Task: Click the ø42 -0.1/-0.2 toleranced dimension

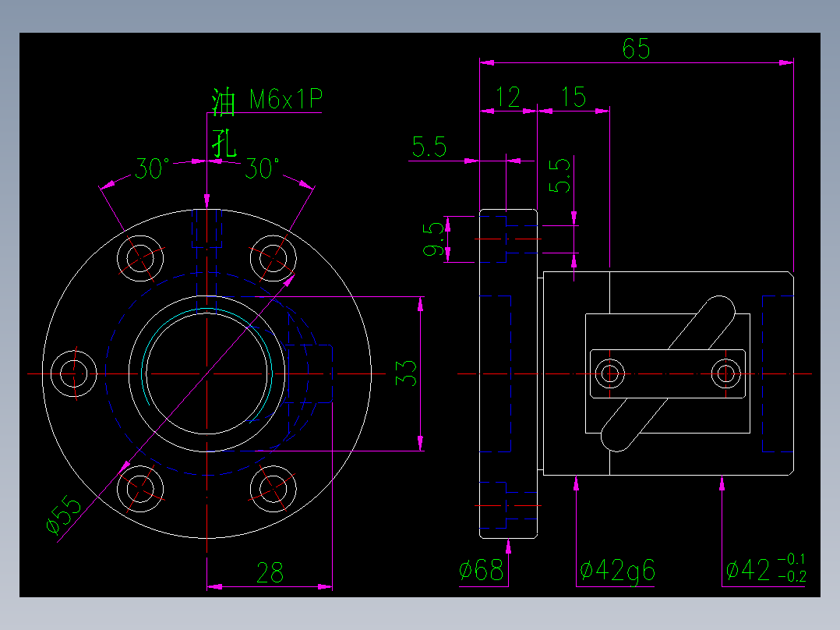Action: point(761,569)
